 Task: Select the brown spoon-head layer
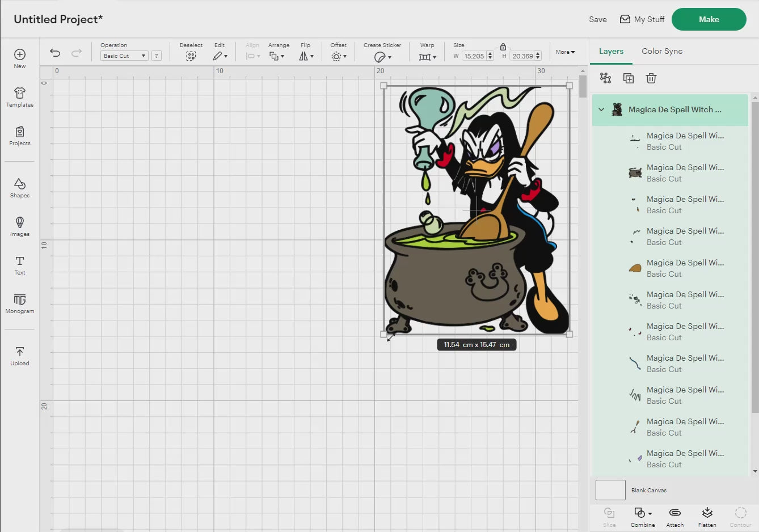(671, 268)
